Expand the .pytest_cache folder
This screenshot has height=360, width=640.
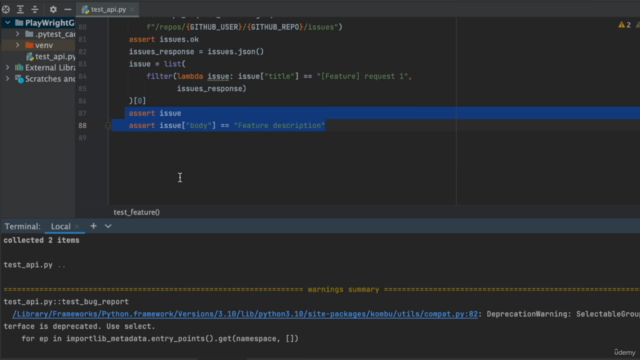point(18,34)
